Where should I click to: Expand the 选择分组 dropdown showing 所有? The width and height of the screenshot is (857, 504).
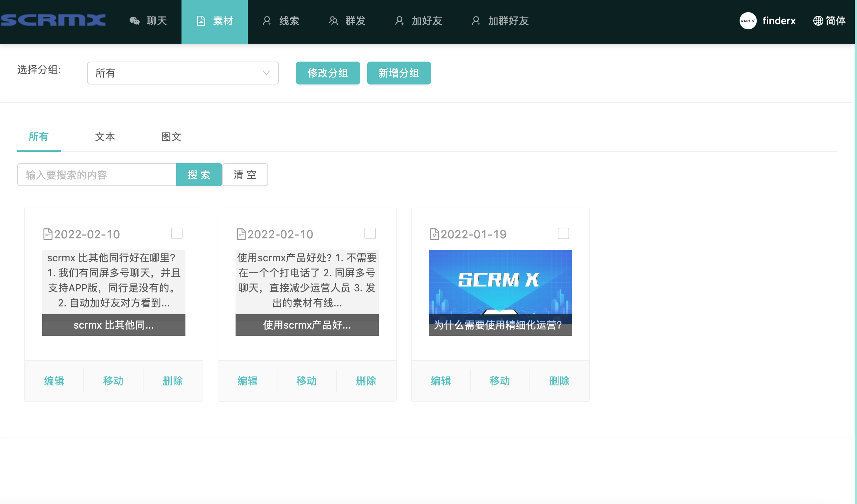click(183, 73)
